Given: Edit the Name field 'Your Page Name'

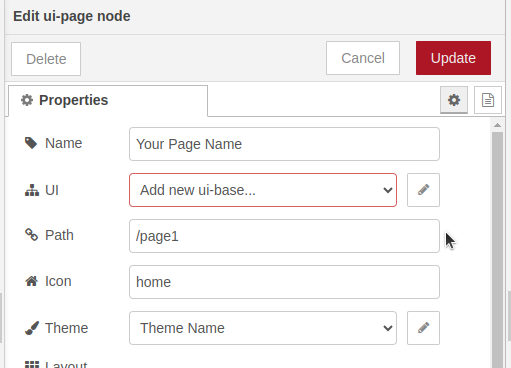Looking at the screenshot, I should pyautogui.click(x=284, y=144).
